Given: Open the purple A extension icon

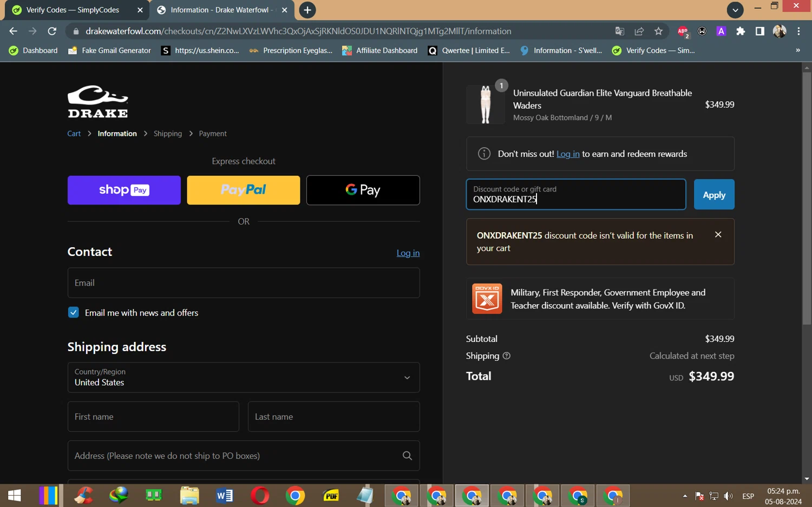Looking at the screenshot, I should (x=721, y=31).
